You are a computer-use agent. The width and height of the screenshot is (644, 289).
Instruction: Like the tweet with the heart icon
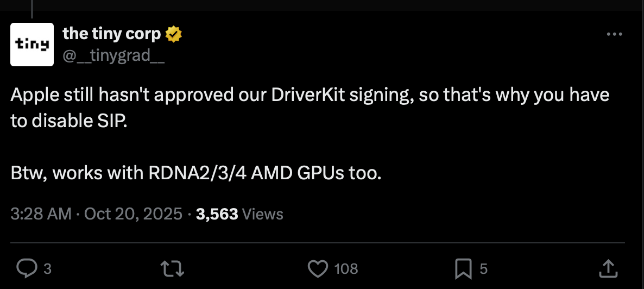pos(318,268)
